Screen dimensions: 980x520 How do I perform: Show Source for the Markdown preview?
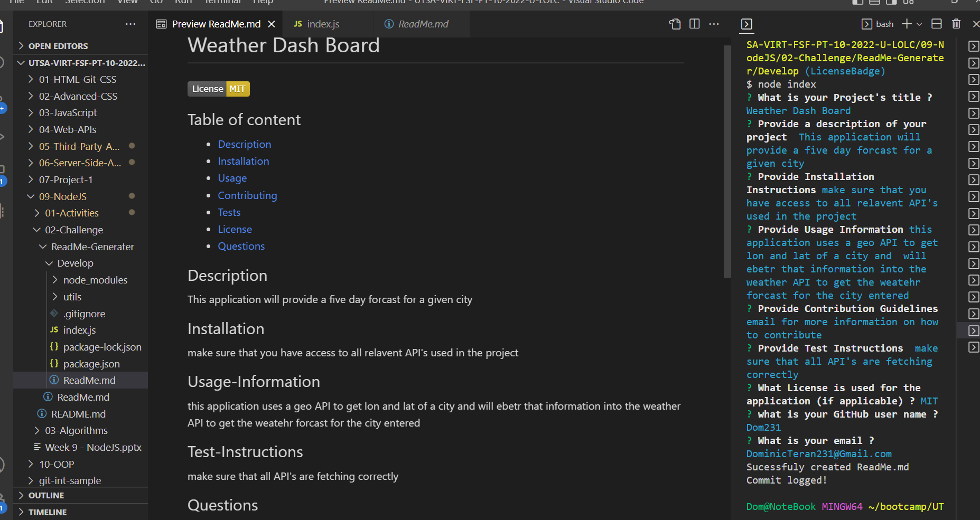(x=675, y=24)
